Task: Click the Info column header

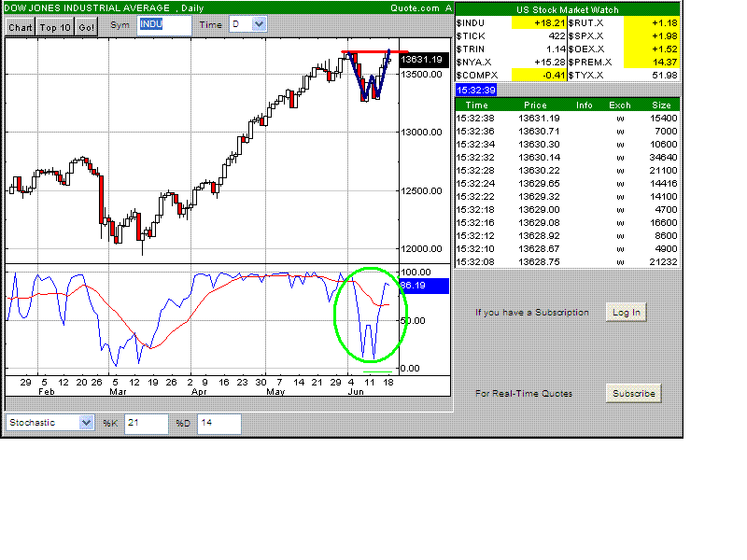Action: tap(585, 105)
